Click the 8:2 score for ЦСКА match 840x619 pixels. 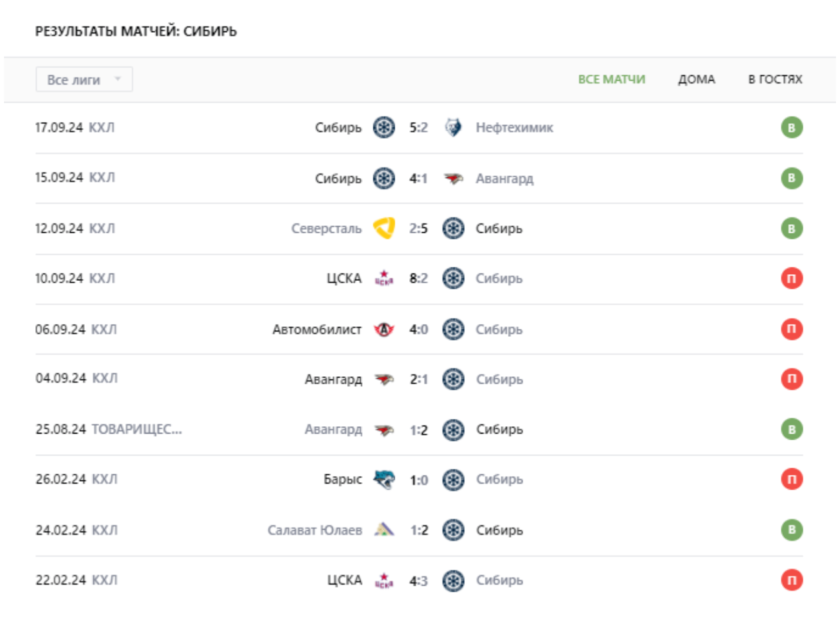click(x=418, y=279)
